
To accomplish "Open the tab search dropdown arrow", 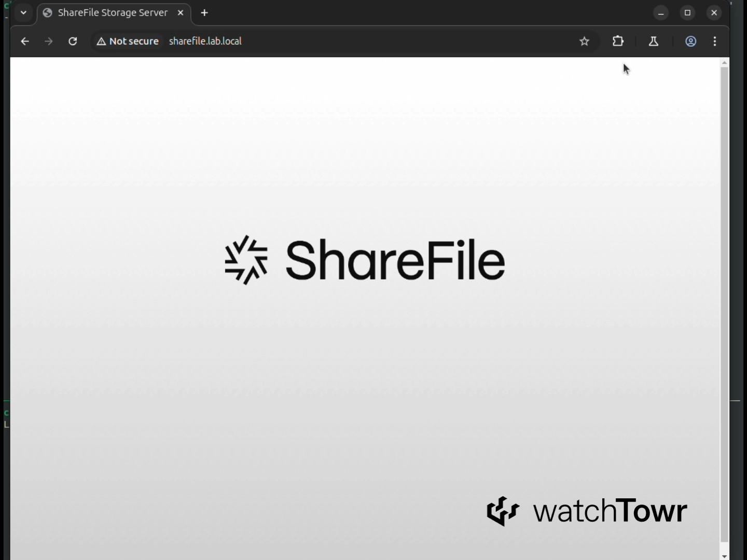I will coord(23,13).
